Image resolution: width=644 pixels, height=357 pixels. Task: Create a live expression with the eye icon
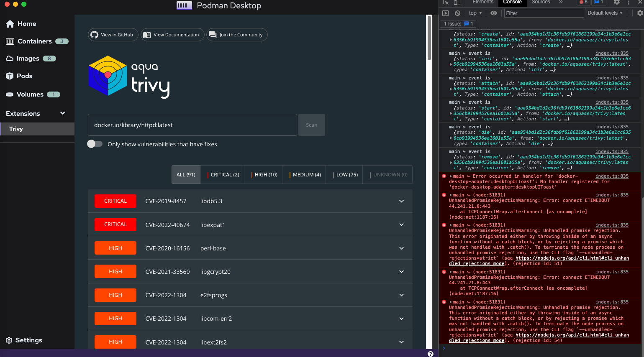pyautogui.click(x=494, y=13)
